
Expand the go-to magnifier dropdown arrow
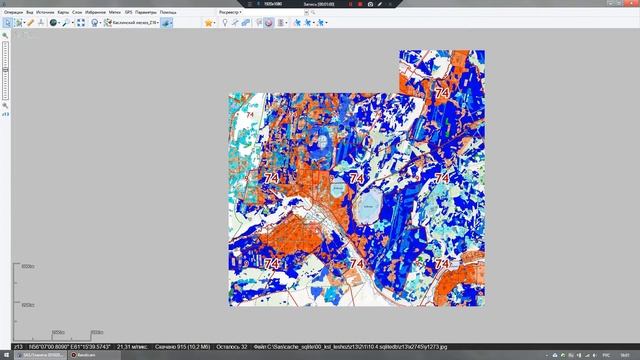tap(72, 23)
